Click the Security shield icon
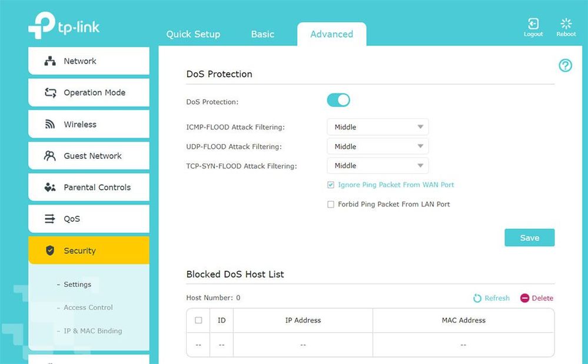The image size is (588, 364). coord(50,250)
